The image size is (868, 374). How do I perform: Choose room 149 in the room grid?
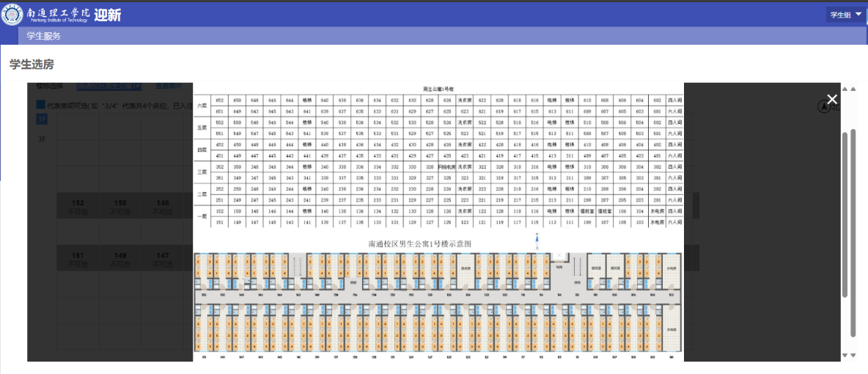pos(119,260)
